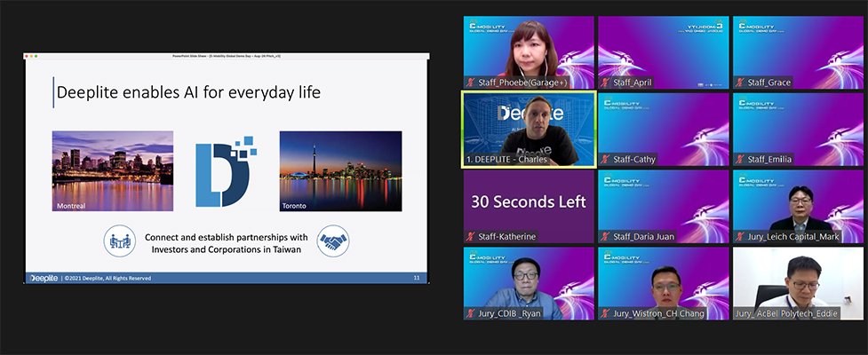Screen dimensions: 868x355
Task: Click the Montreal skyline photo
Action: tap(113, 171)
